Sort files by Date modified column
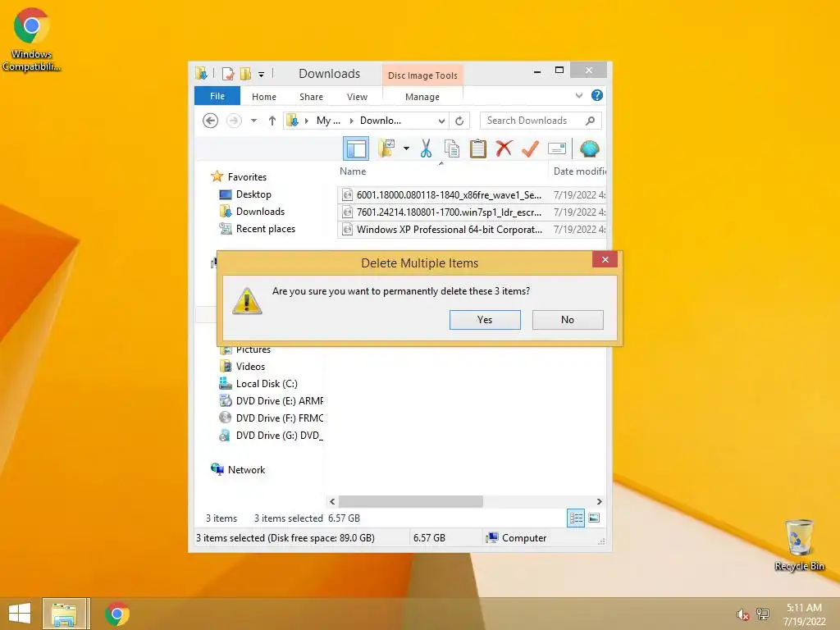Image resolution: width=840 pixels, height=630 pixels. (x=579, y=171)
